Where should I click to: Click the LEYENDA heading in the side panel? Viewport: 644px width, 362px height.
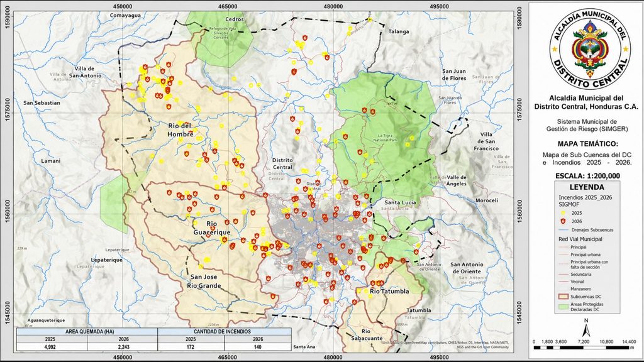point(587,187)
